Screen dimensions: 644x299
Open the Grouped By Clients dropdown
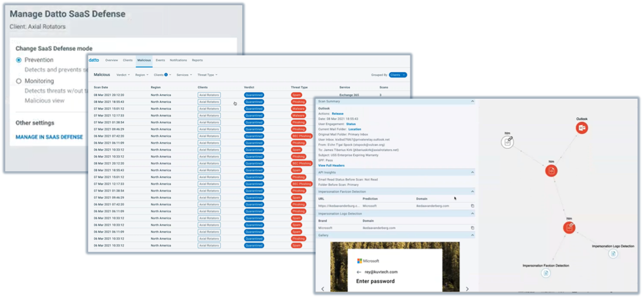pyautogui.click(x=398, y=75)
